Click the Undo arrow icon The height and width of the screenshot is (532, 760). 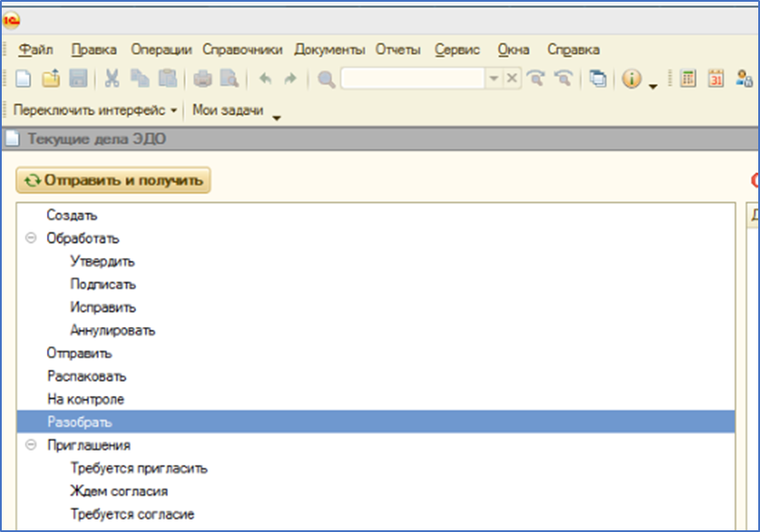tap(265, 79)
